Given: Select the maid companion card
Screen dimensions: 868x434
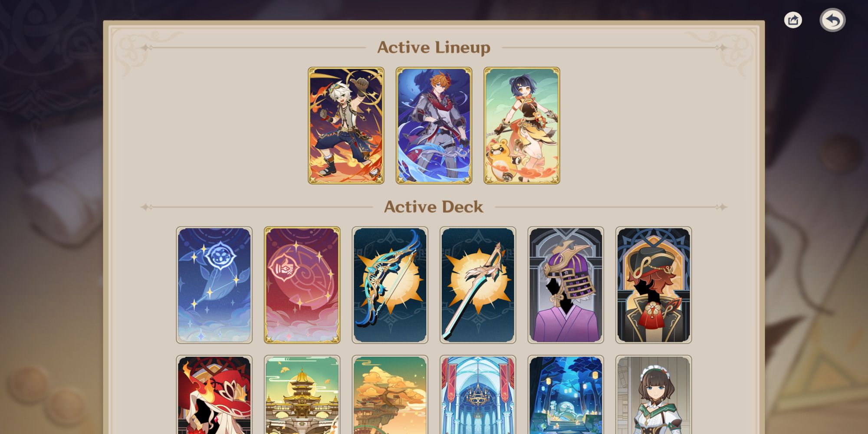Looking at the screenshot, I should point(654,395).
